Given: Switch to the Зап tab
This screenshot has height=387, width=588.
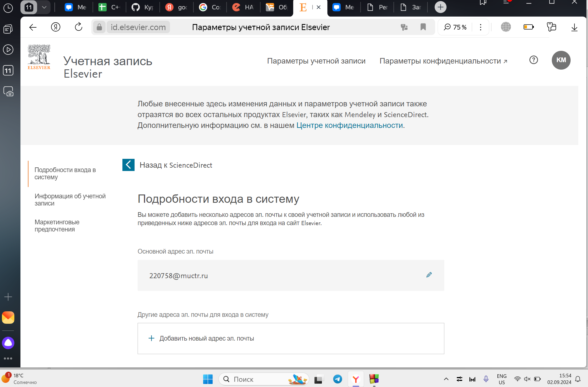Looking at the screenshot, I should [411, 7].
